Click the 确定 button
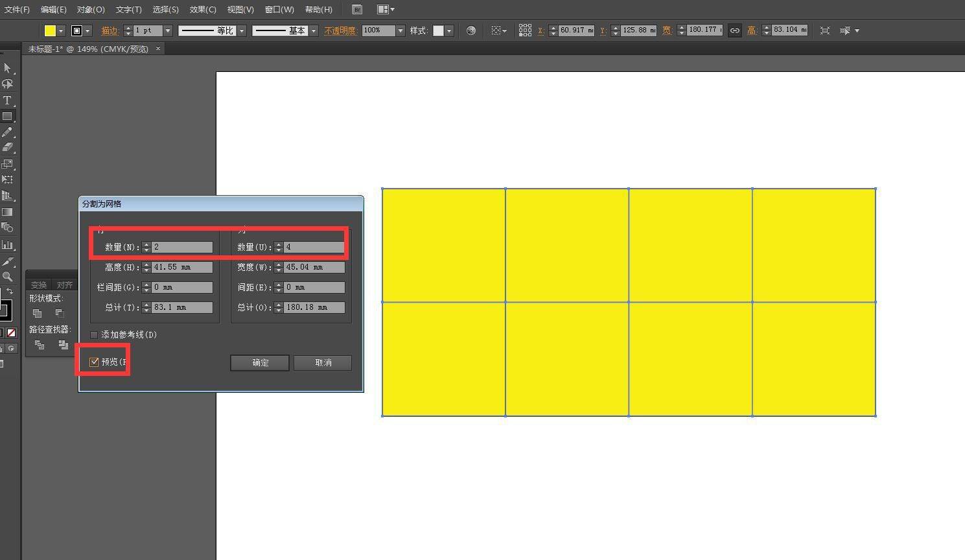This screenshot has width=965, height=560. click(260, 363)
